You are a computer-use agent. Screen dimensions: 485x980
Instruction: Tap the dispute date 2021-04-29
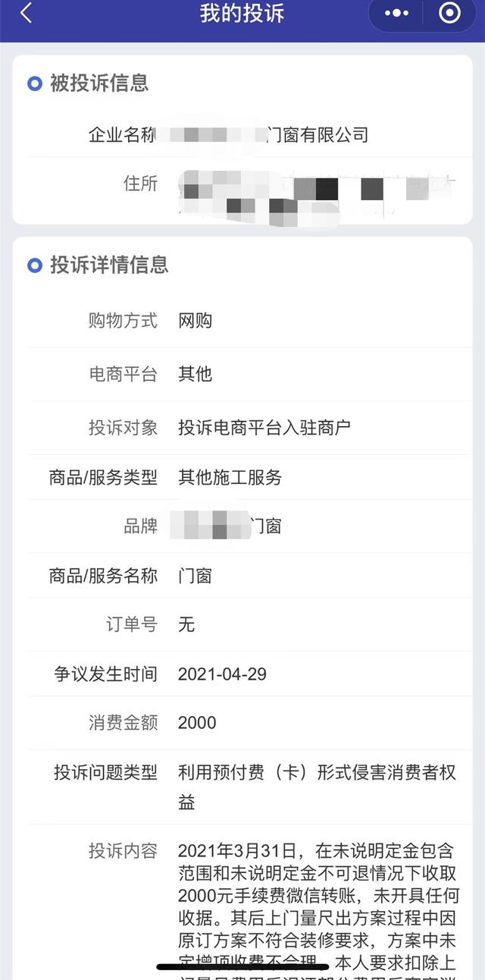coord(222,674)
